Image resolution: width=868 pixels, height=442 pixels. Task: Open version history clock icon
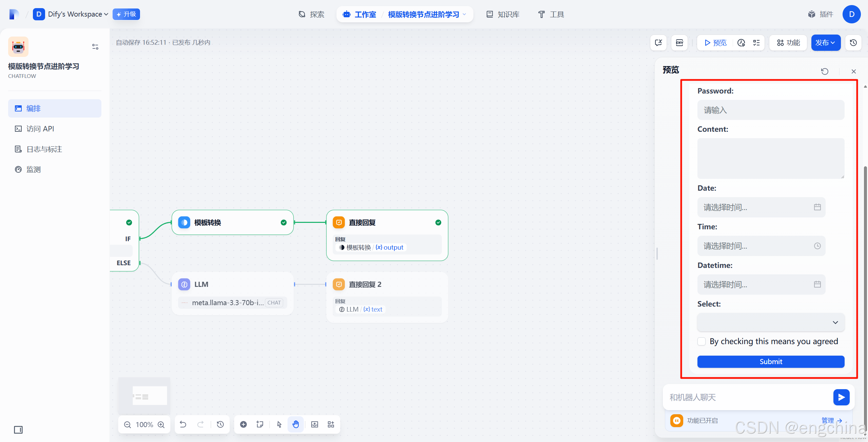(853, 43)
